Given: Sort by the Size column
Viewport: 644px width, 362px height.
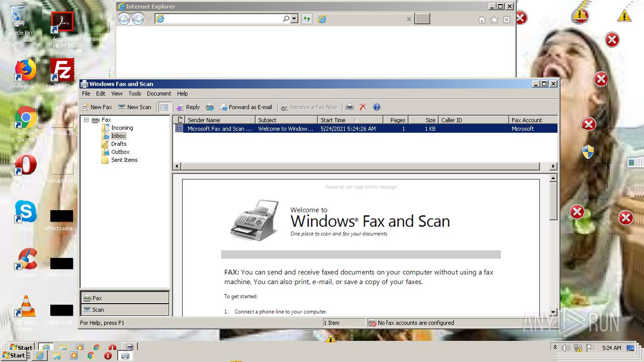Looking at the screenshot, I should 423,120.
